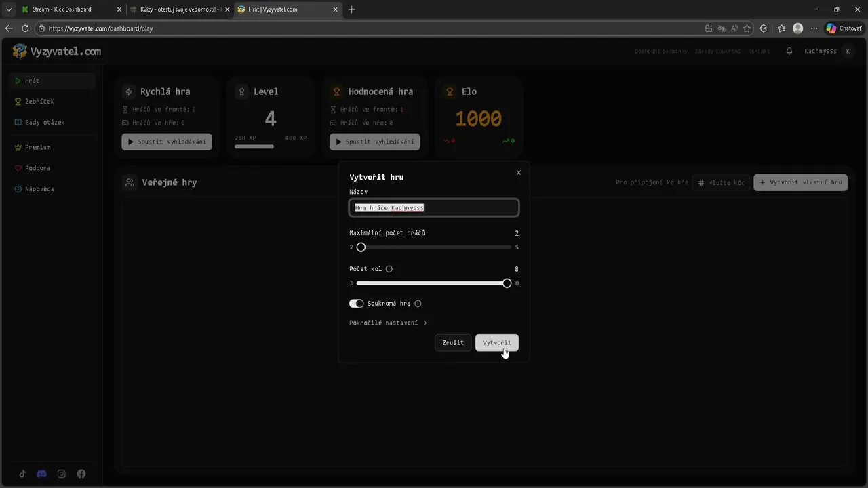The width and height of the screenshot is (868, 488).
Task: Open the TikTok icon in sidebar footer
Action: pyautogui.click(x=22, y=474)
